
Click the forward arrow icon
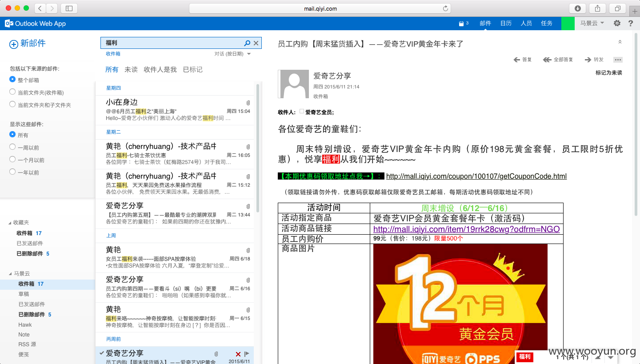click(588, 60)
